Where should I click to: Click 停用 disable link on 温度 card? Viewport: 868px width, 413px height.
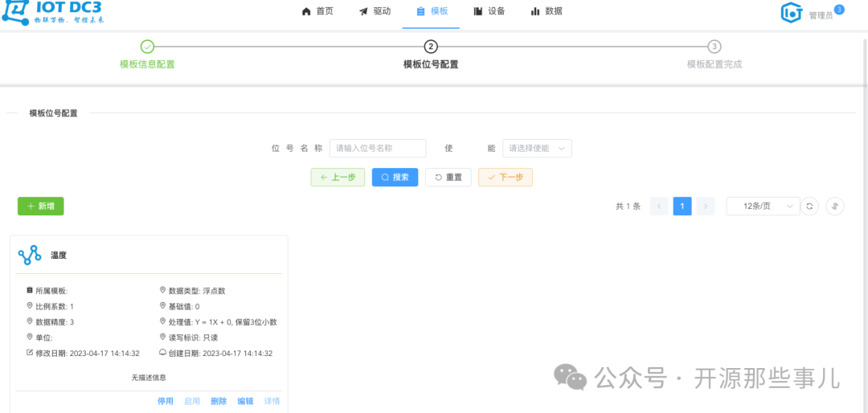(166, 402)
